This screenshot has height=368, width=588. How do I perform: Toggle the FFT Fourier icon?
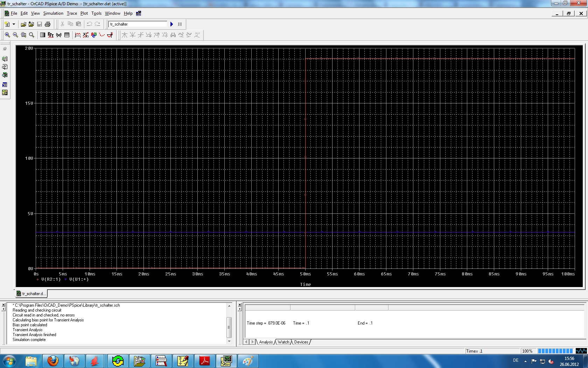coord(51,35)
